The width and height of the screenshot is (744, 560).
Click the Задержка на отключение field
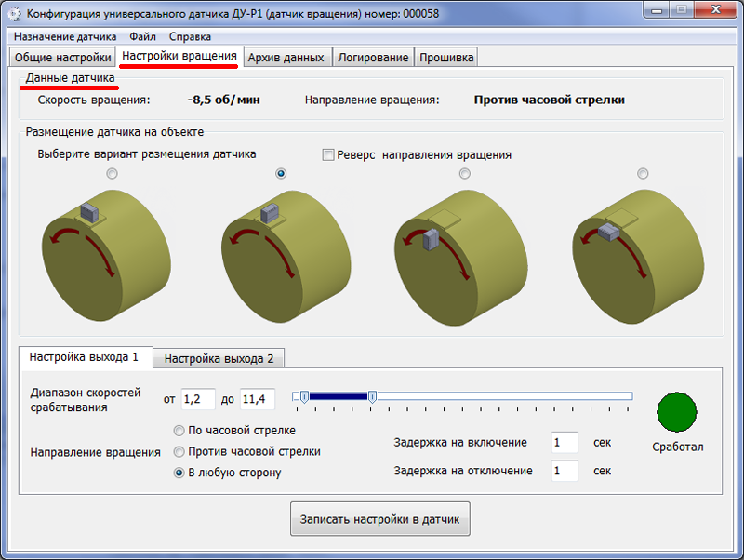565,471
